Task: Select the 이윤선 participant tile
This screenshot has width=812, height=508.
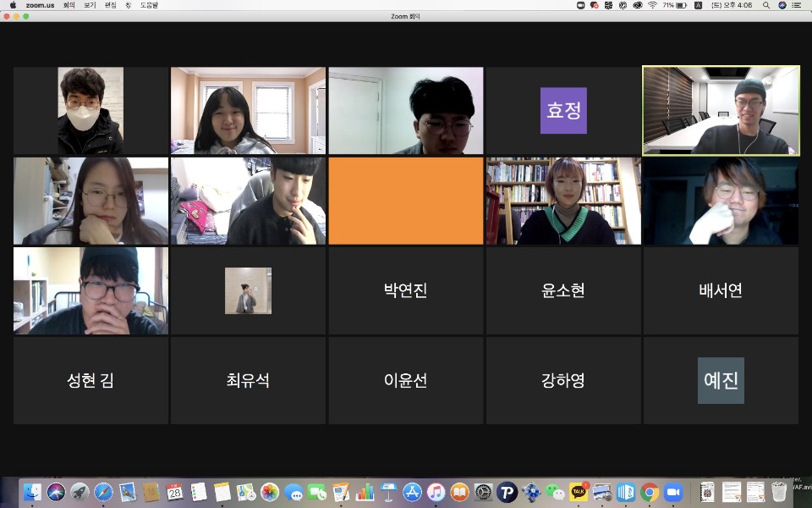Action: point(405,380)
